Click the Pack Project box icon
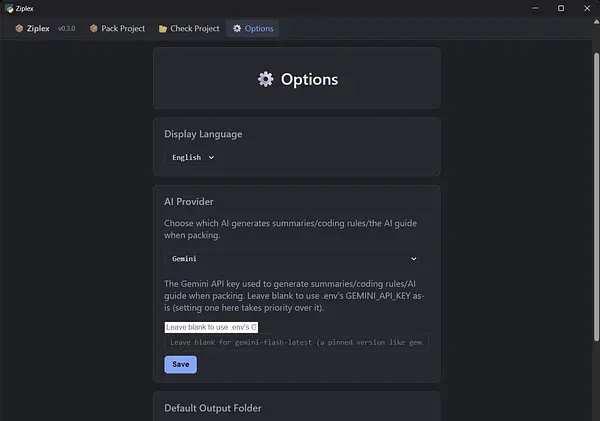The image size is (600, 421). [x=93, y=28]
